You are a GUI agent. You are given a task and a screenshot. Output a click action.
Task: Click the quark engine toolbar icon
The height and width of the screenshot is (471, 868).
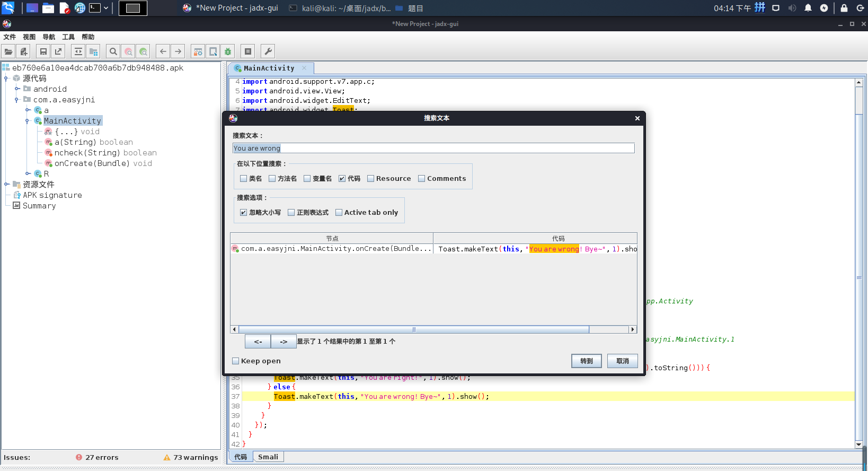coord(213,51)
